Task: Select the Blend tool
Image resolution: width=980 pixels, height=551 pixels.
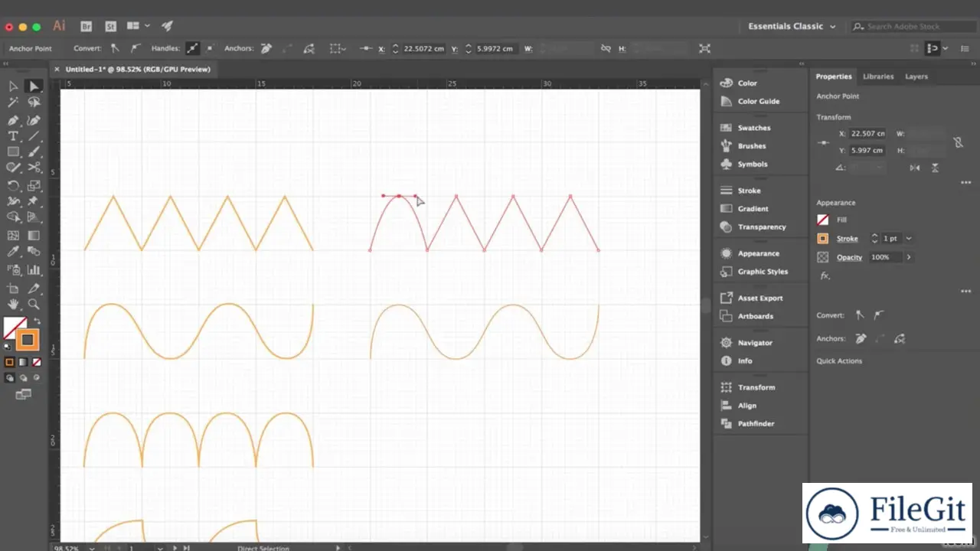Action: (34, 252)
